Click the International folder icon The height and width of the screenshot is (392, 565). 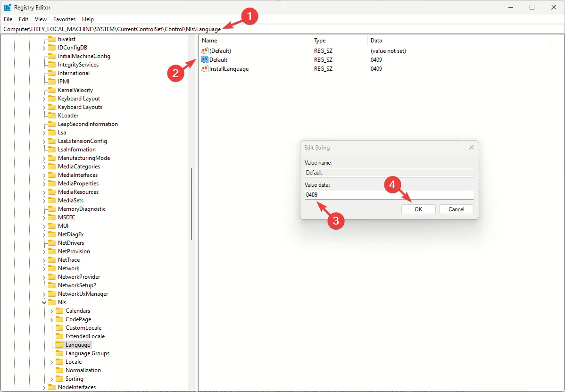coord(52,73)
